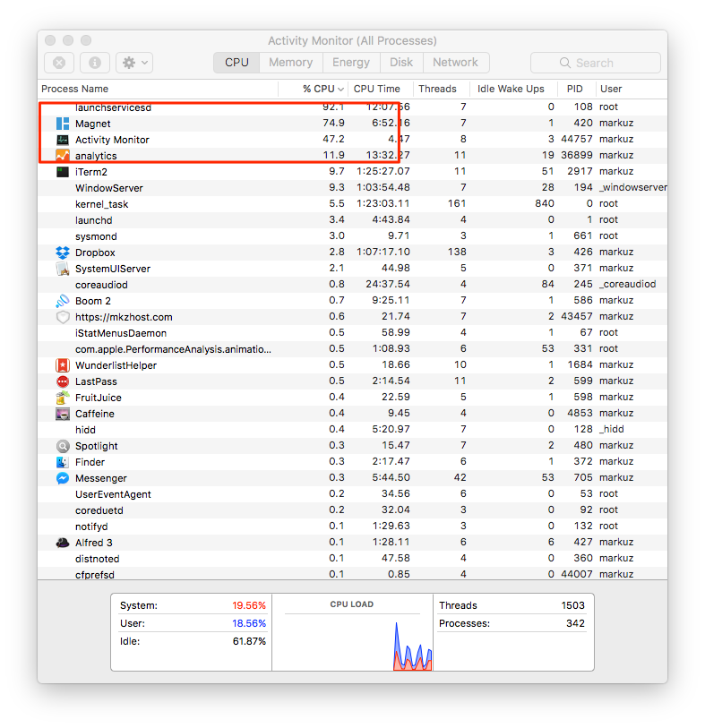This screenshot has width=705, height=728.
Task: Select the Caffeine coffee cup icon
Action: pyautogui.click(x=63, y=414)
